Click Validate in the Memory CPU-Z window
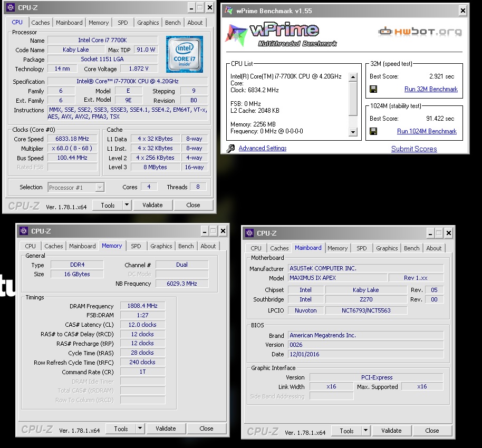 (166, 428)
